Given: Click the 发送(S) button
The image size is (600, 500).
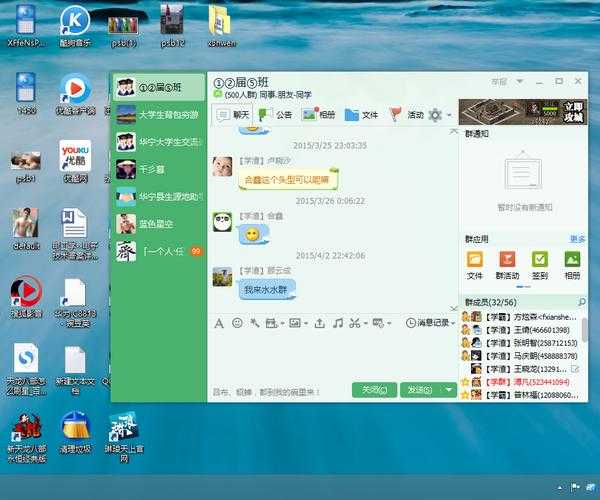Looking at the screenshot, I should [x=421, y=390].
